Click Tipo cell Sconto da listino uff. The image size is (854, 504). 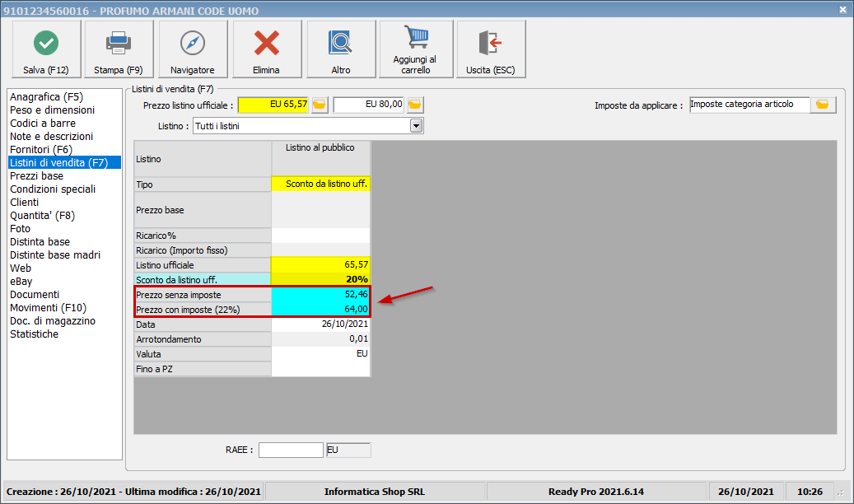320,184
